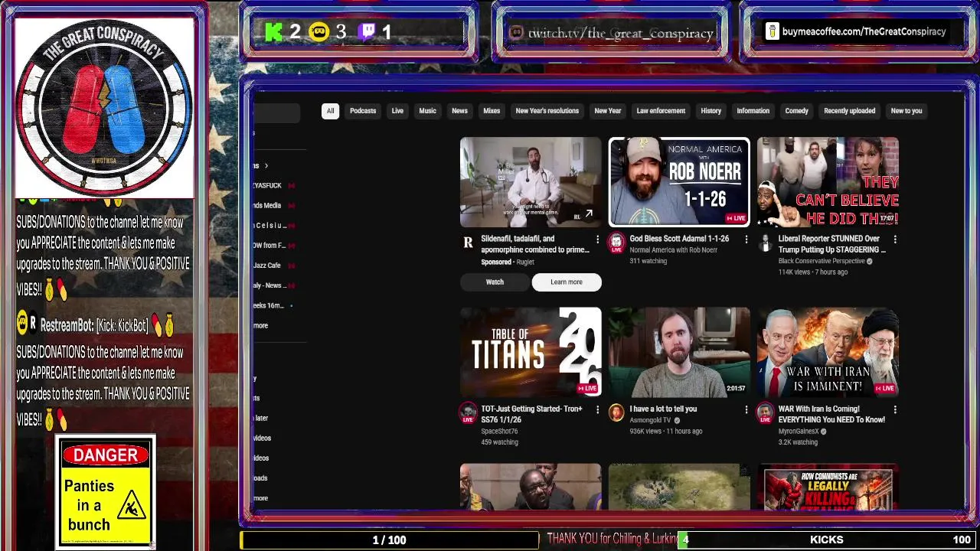Image resolution: width=980 pixels, height=551 pixels.
Task: Select New Year's resolutions filter chip
Action: (x=547, y=111)
